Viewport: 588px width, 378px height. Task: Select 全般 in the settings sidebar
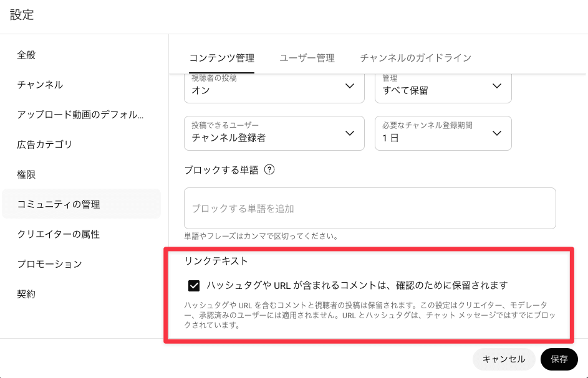[x=25, y=55]
